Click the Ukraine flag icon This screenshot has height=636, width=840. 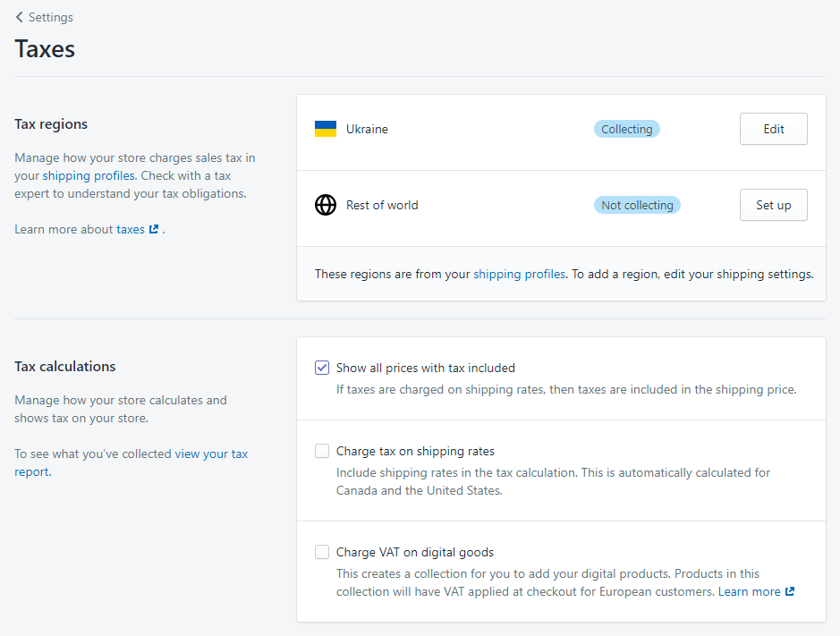(x=325, y=129)
